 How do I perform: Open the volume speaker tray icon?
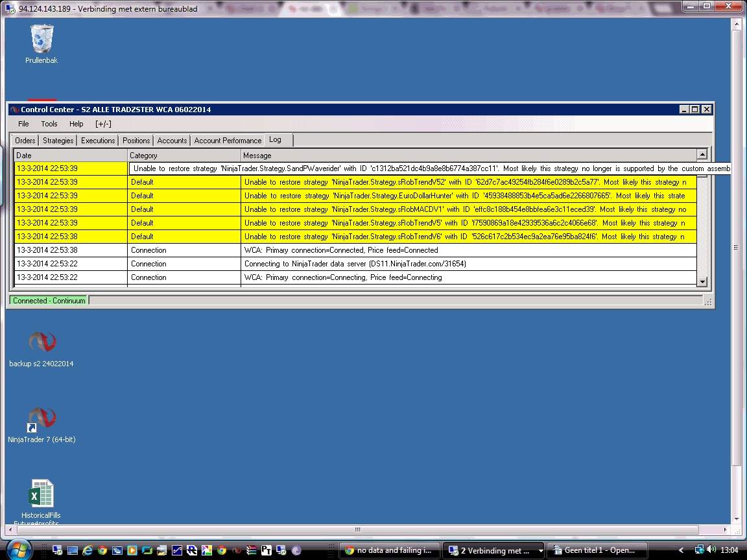711,550
